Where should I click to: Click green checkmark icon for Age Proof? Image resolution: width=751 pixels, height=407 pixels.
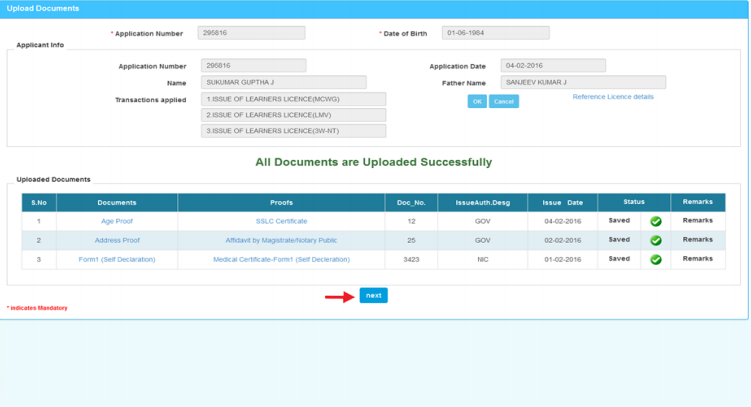coord(656,221)
